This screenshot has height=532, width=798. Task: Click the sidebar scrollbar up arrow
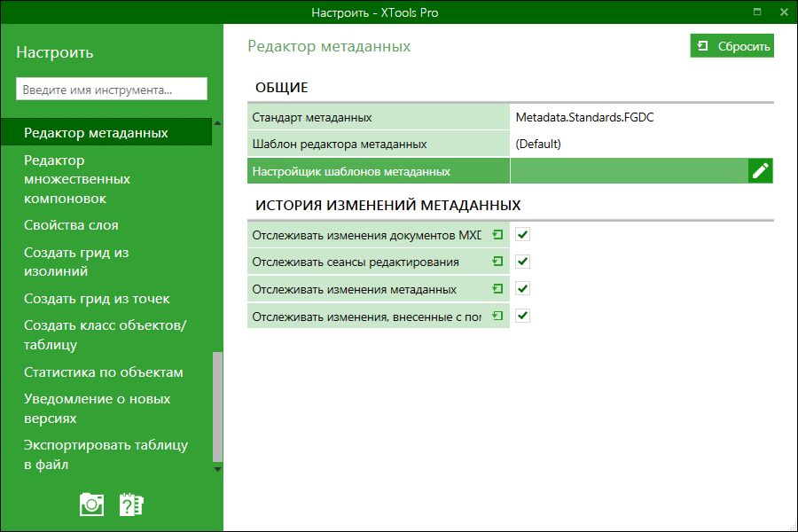(x=217, y=123)
